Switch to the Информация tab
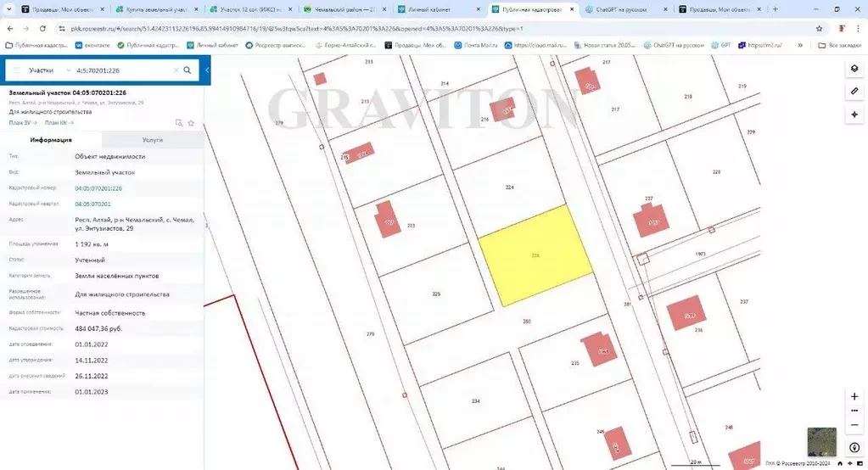This screenshot has height=470, width=868. pyautogui.click(x=51, y=140)
